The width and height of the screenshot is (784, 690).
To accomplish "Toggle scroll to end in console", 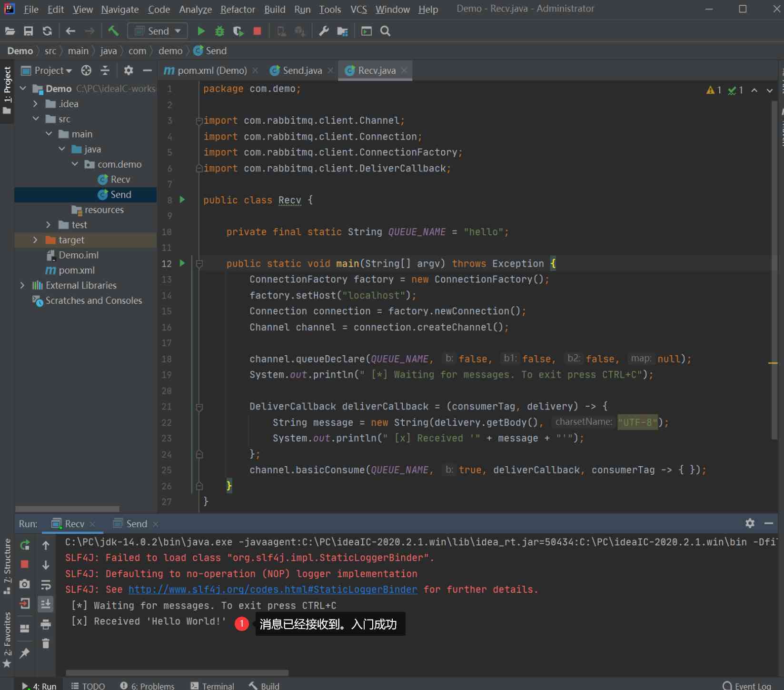I will [x=46, y=604].
